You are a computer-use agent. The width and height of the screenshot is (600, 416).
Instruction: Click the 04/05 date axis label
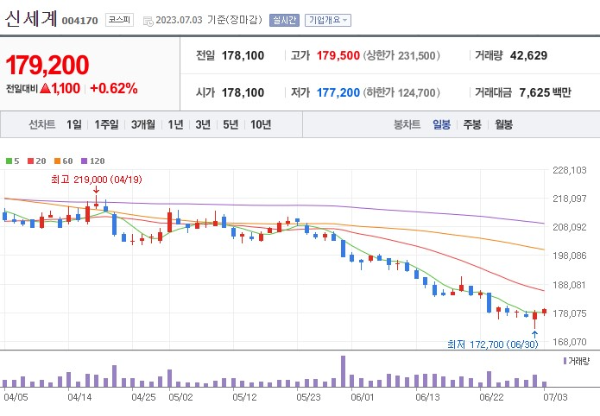[x=16, y=397]
